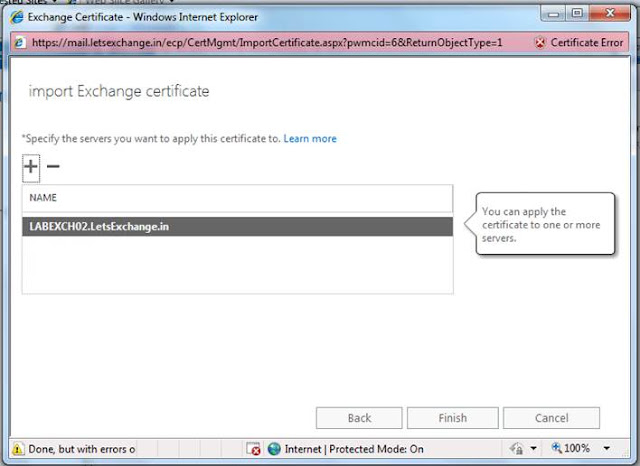Close the Exchange Certificate window
The height and width of the screenshot is (466, 640).
(610, 13)
